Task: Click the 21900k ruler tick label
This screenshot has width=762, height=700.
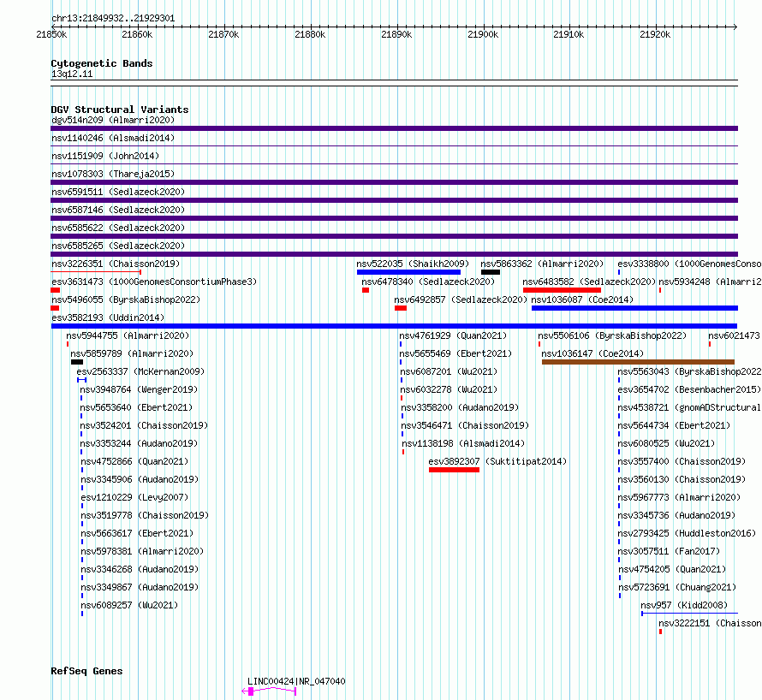Action: (483, 34)
